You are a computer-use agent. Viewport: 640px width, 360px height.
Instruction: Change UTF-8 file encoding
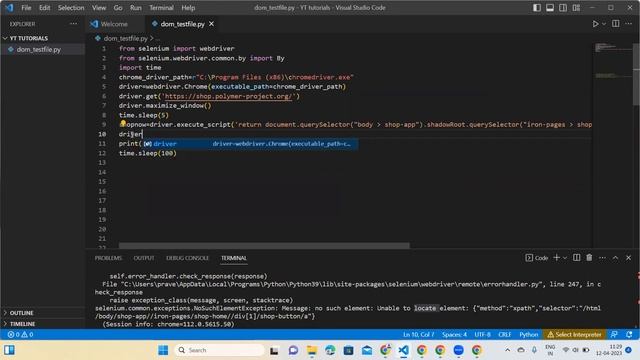pos(482,335)
